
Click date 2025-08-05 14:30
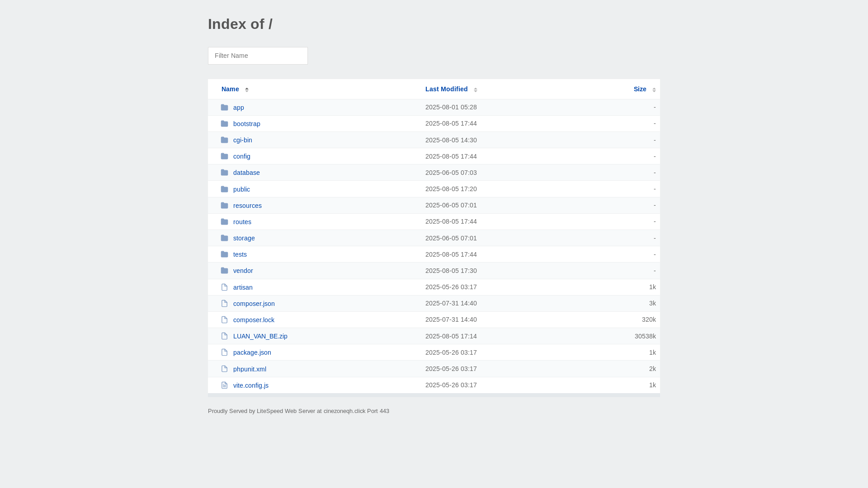[451, 140]
